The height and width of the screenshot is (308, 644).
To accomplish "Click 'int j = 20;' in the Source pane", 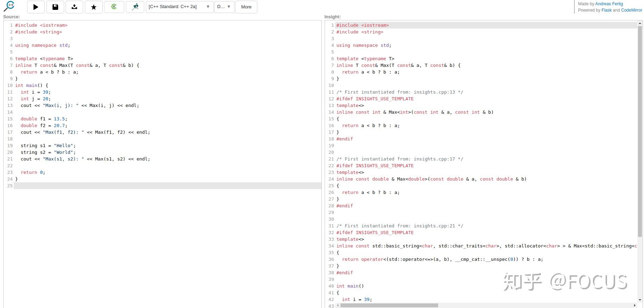I will [x=36, y=99].
